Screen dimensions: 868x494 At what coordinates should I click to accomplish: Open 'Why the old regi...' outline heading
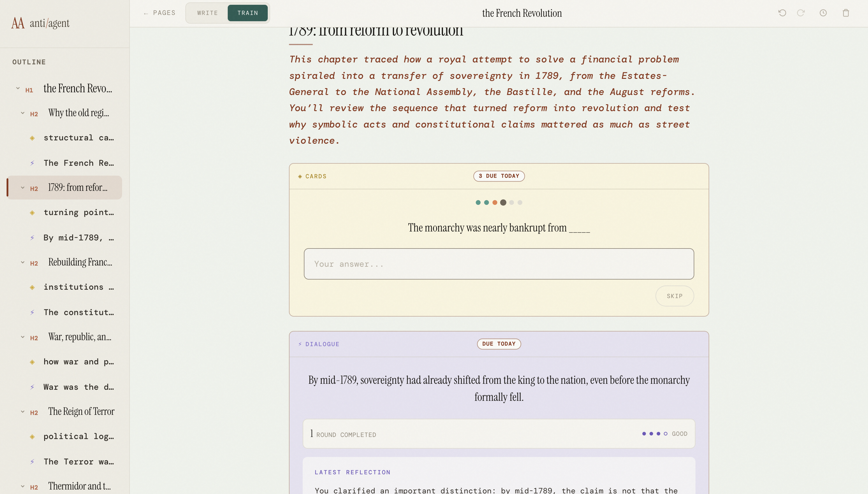click(x=79, y=113)
